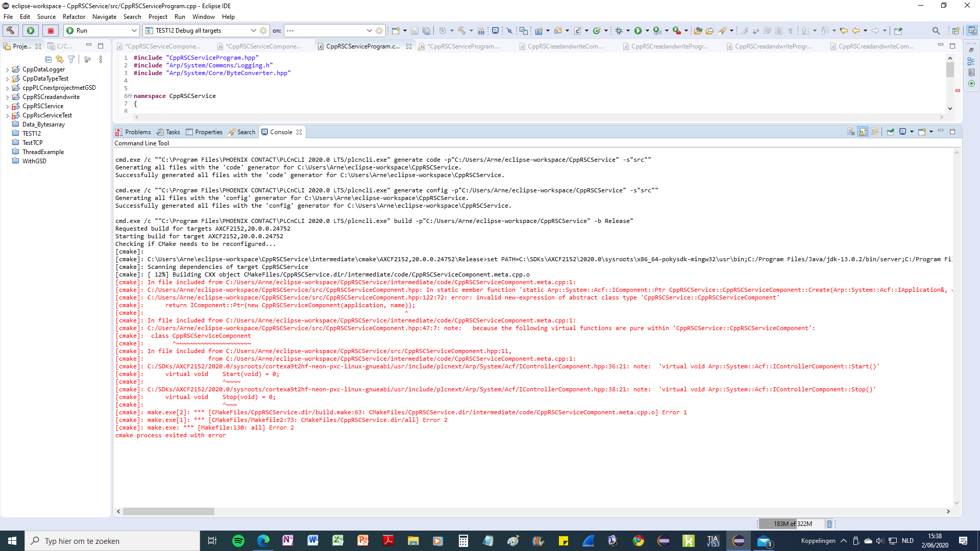This screenshot has width=980, height=551.
Task: Click the console horizontal scrollbar thumb
Action: 168,511
